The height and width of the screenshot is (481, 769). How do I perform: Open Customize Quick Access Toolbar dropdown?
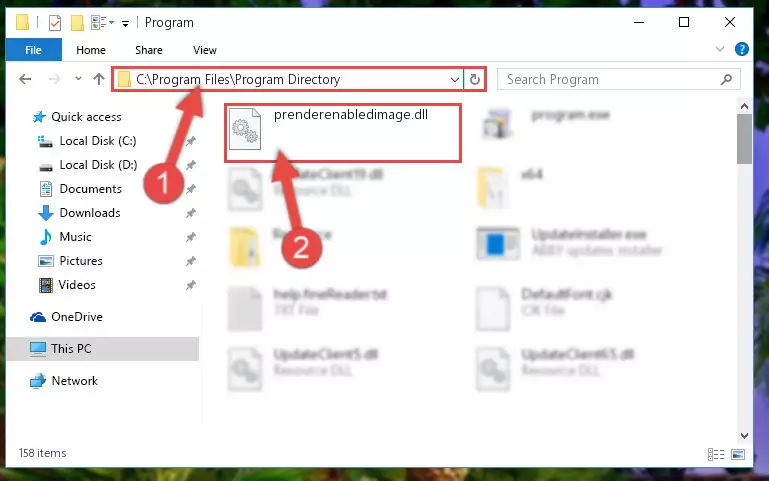pos(126,24)
